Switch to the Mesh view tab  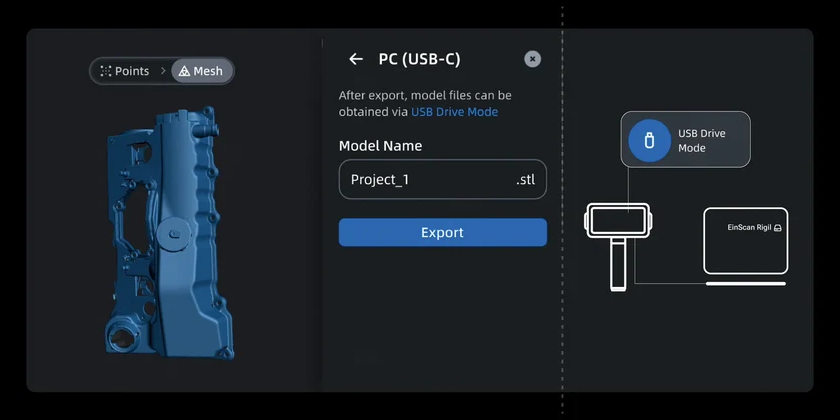202,71
